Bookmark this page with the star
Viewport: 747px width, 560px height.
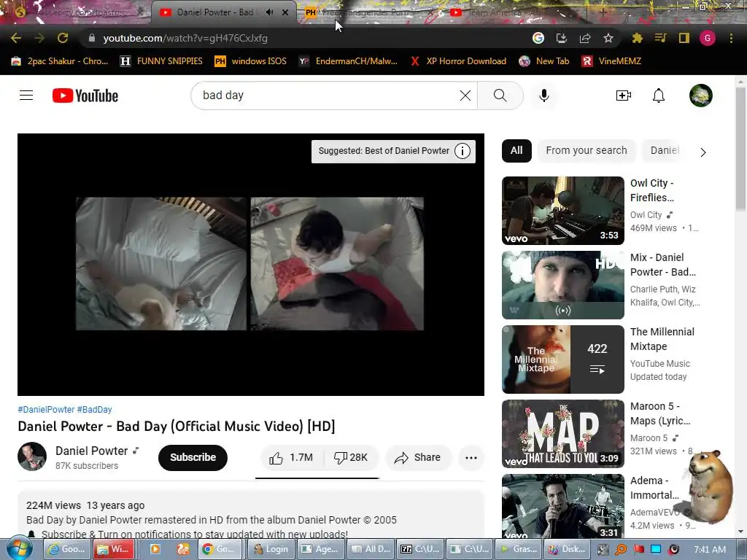tap(608, 38)
